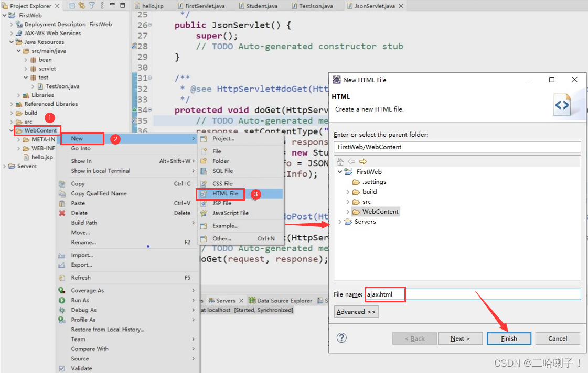Close the JsonServlet.java editor tab
Image resolution: width=588 pixels, height=373 pixels.
click(401, 6)
